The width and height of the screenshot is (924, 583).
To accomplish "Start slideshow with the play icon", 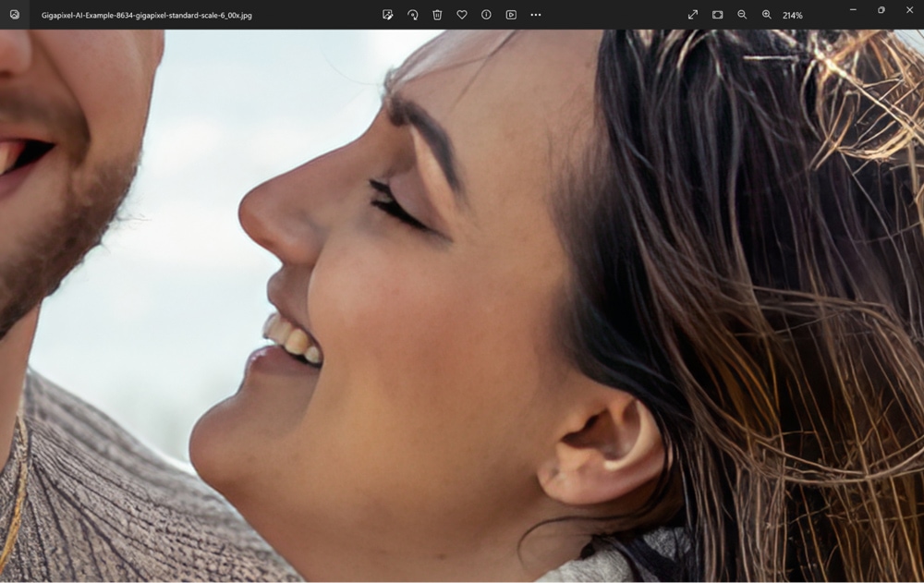I will pos(511,15).
